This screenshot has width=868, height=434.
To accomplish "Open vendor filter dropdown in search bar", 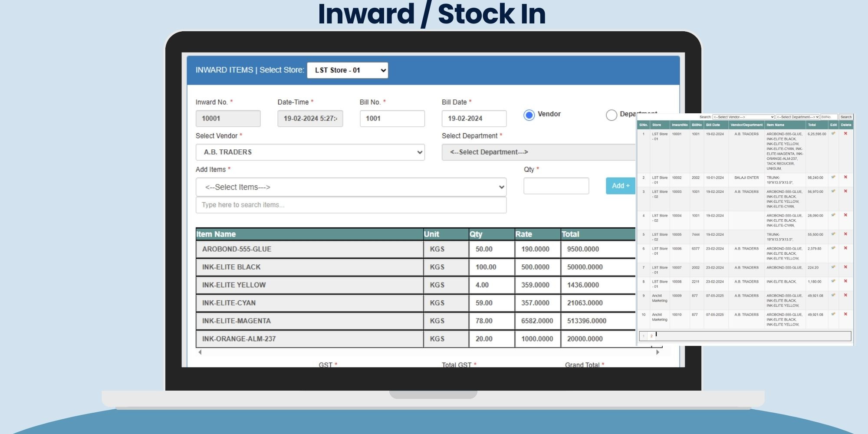I will click(743, 117).
